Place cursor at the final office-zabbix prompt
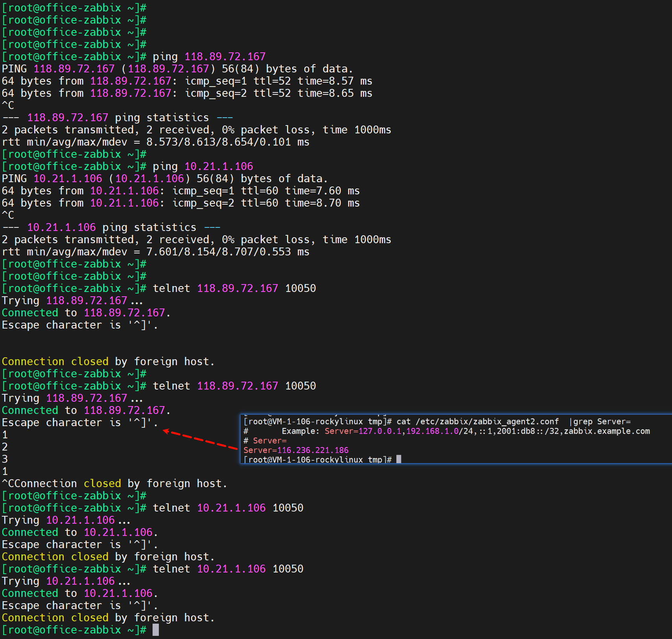This screenshot has width=672, height=639. (x=156, y=630)
